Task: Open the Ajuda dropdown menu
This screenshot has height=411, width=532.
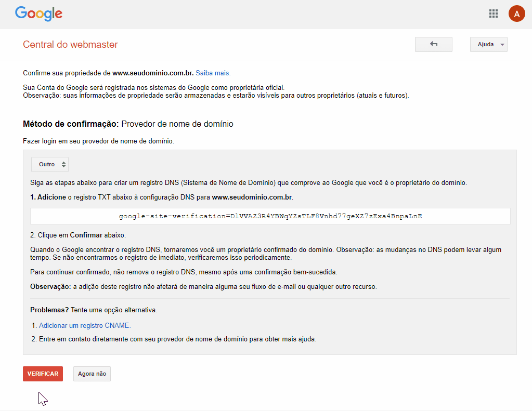Action: (x=488, y=44)
